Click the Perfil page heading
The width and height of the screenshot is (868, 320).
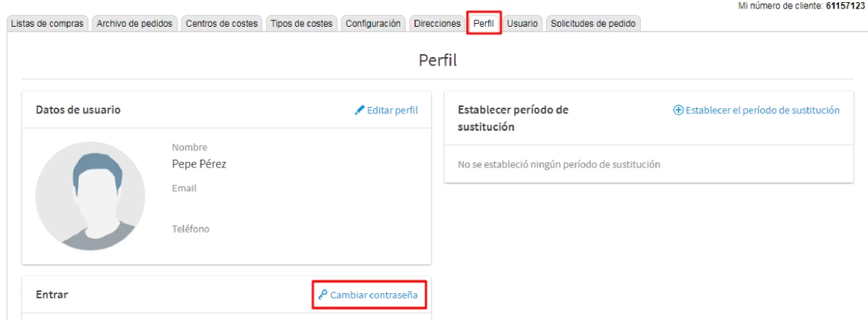(x=438, y=61)
